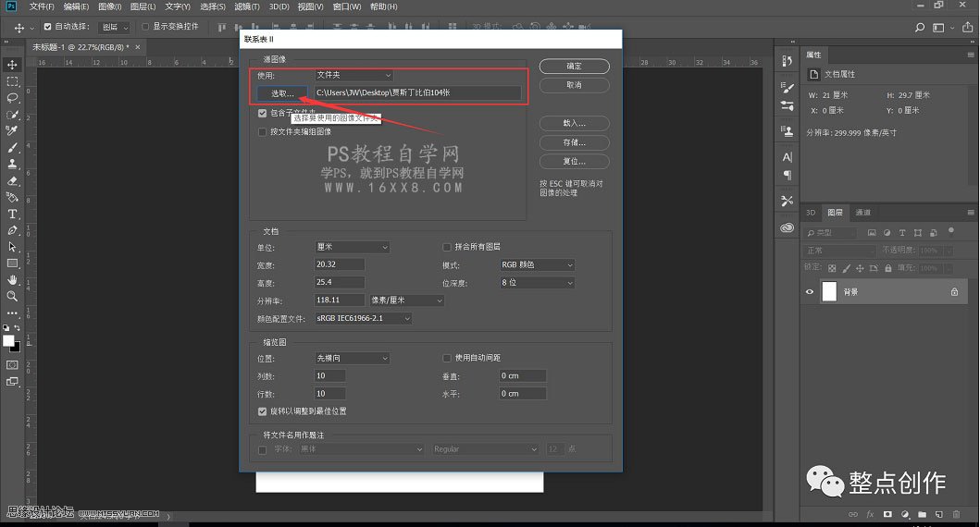Toggle the 包含子文件夹 checkbox
This screenshot has width=980, height=527.
263,113
